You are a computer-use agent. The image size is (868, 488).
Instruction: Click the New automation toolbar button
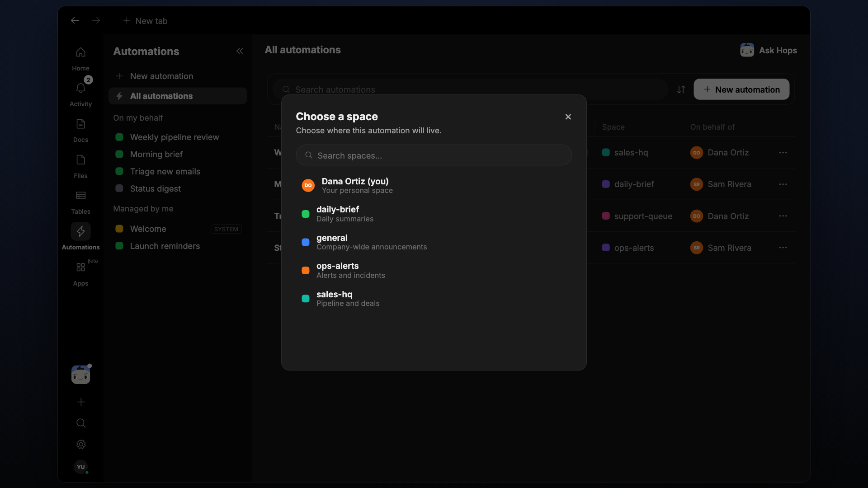741,89
